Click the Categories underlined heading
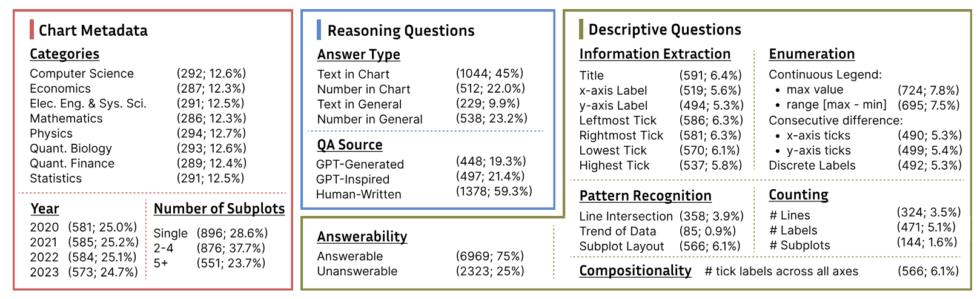 tap(64, 54)
